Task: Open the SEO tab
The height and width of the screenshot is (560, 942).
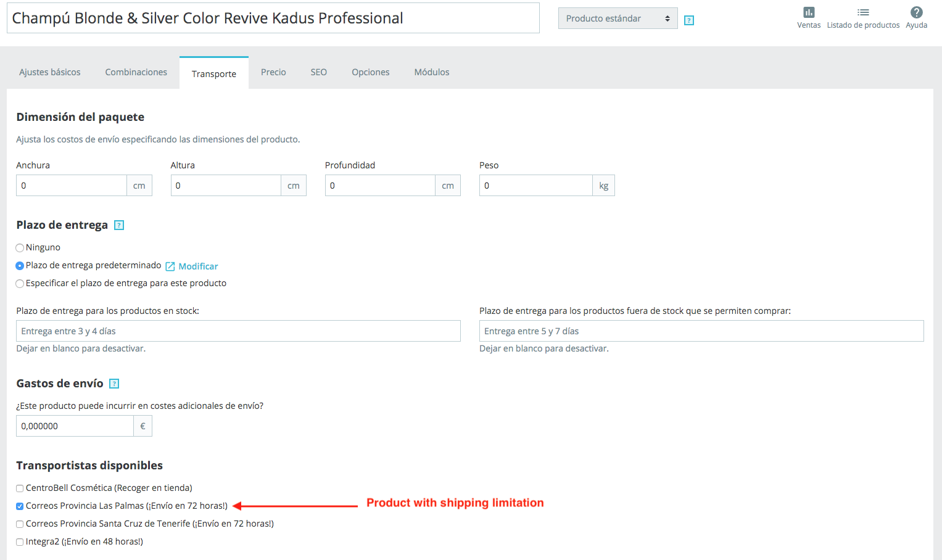Action: 319,72
